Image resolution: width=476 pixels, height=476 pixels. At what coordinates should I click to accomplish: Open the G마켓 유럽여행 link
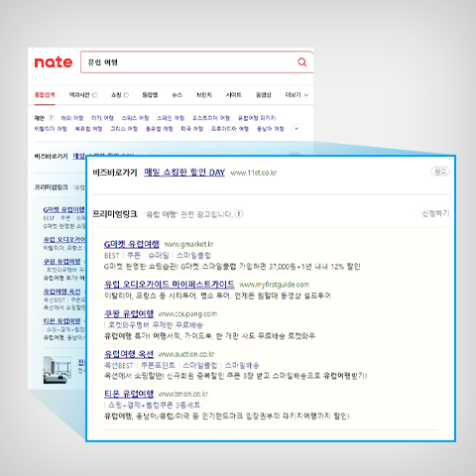[132, 244]
